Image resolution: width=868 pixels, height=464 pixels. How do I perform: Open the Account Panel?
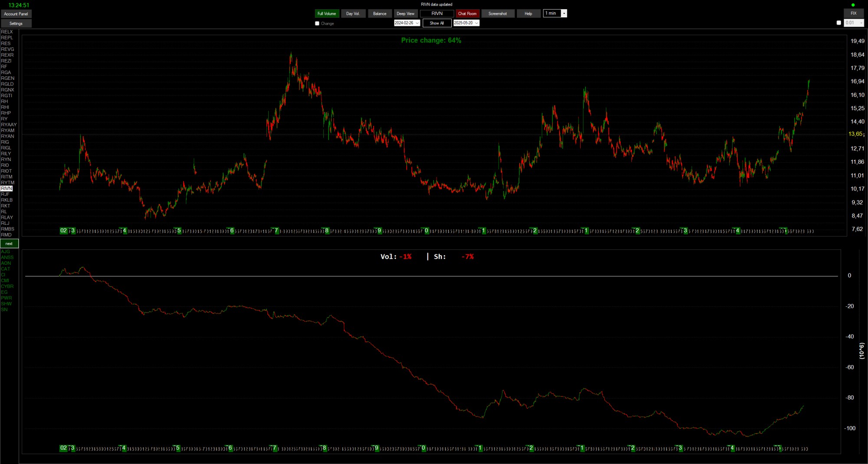(16, 14)
